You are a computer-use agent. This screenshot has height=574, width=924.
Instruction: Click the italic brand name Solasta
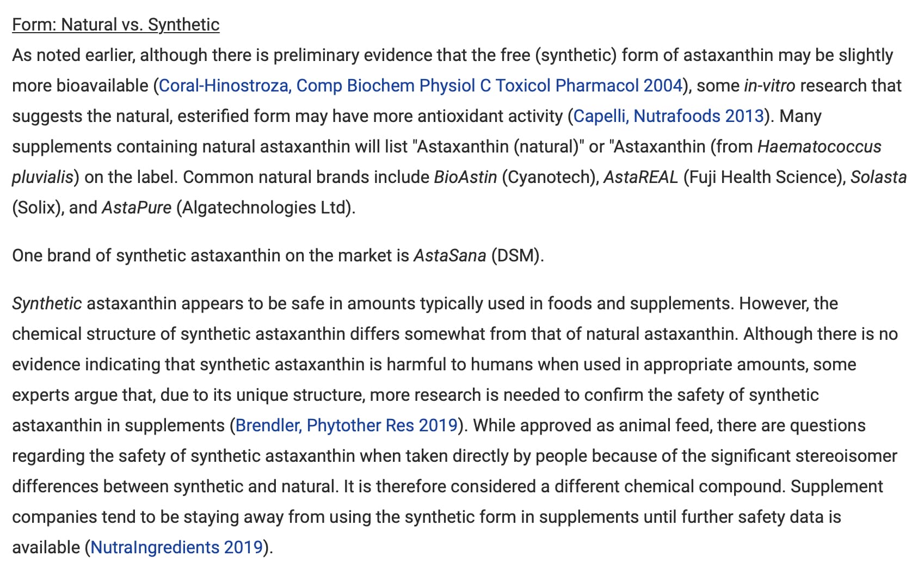pos(878,177)
